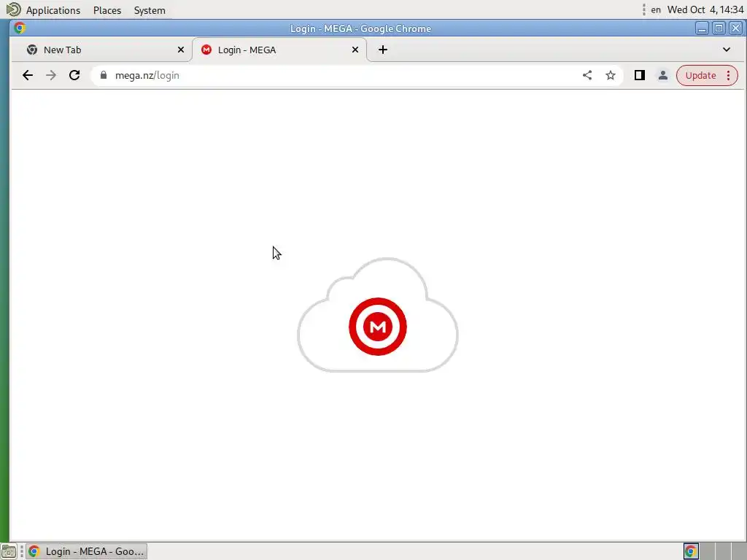Screen dimensions: 747x560
Task: Share this page using the share icon
Action: click(587, 75)
